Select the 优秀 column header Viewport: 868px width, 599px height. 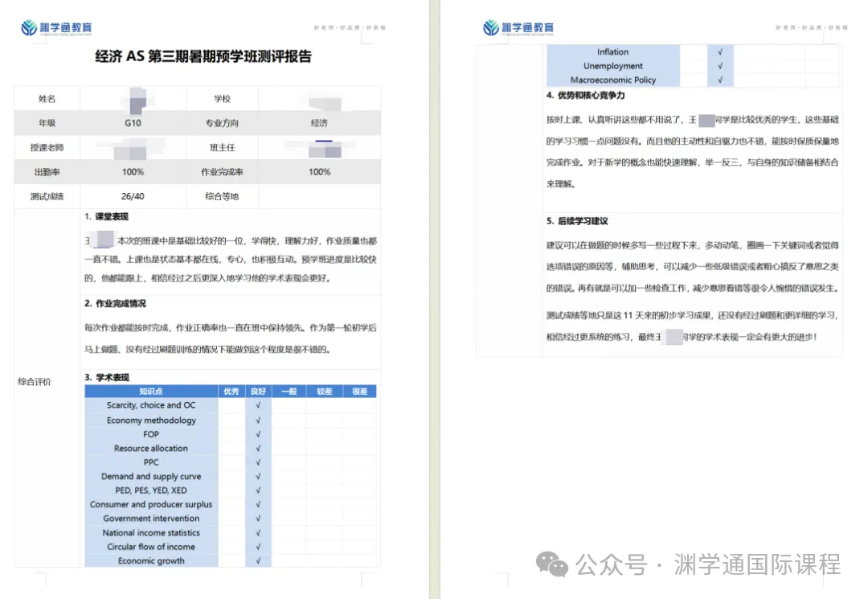pos(231,391)
